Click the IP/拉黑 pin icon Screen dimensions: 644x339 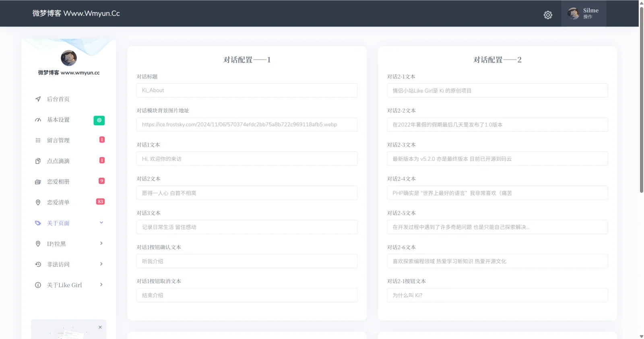coord(38,244)
